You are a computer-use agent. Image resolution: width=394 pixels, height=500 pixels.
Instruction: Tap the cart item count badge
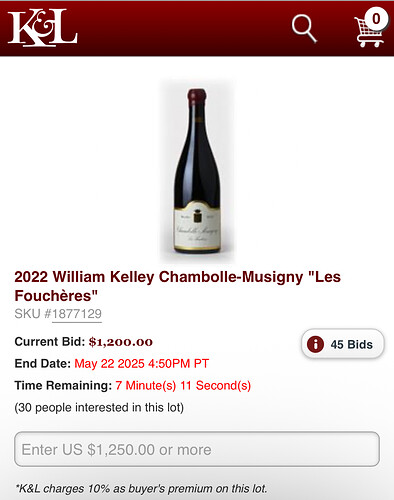(x=376, y=19)
